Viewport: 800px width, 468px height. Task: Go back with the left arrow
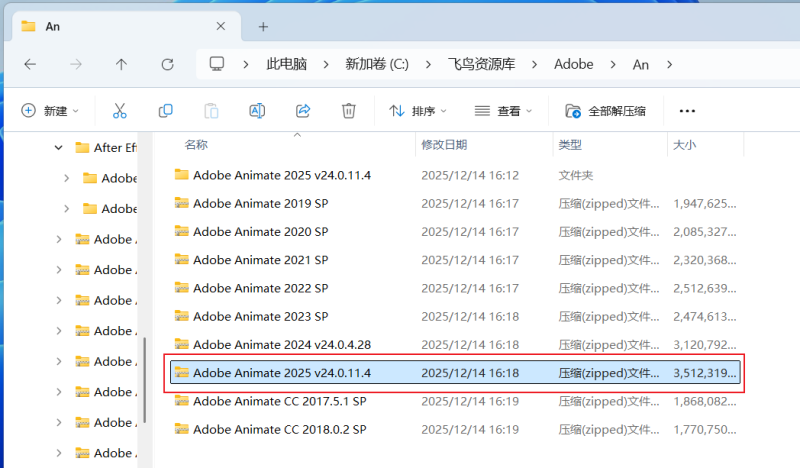pyautogui.click(x=30, y=64)
